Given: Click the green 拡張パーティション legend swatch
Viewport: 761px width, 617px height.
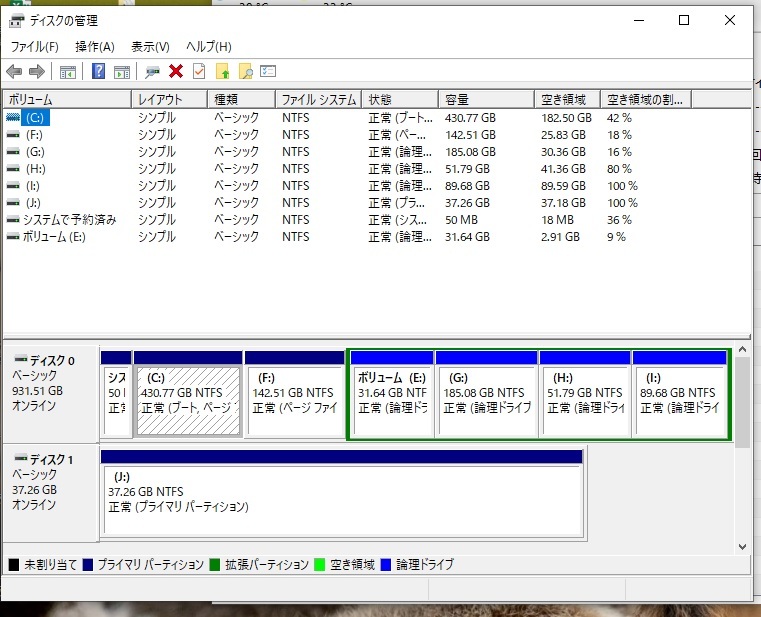Looking at the screenshot, I should pos(215,565).
